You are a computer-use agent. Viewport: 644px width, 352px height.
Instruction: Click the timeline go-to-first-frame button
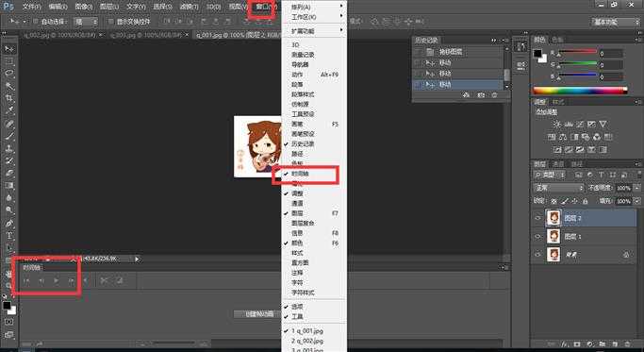coord(26,281)
